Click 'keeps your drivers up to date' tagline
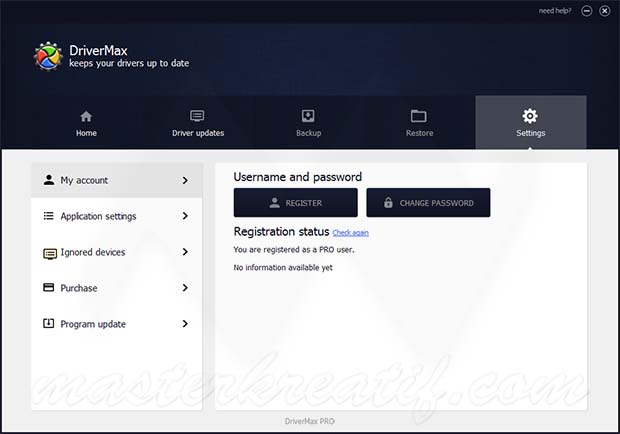This screenshot has height=434, width=620. click(x=129, y=63)
